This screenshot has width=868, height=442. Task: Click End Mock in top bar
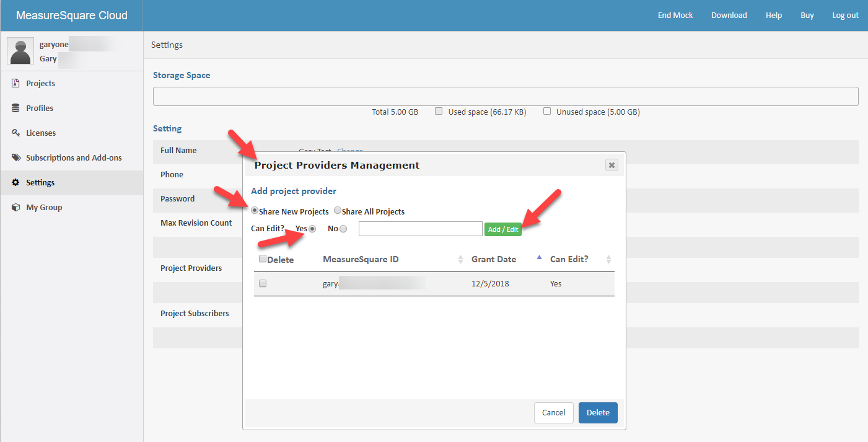(675, 15)
